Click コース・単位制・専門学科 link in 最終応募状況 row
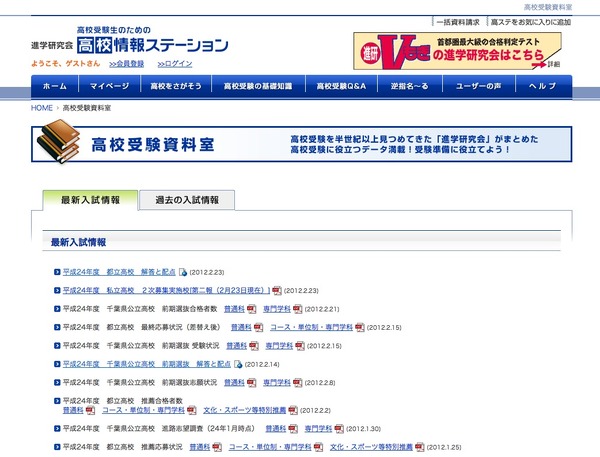The image size is (600, 457). 311,327
